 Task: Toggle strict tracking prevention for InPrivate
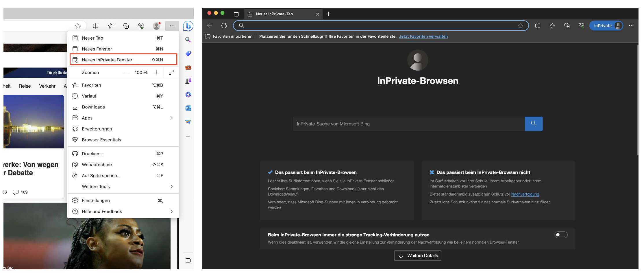coord(561,235)
